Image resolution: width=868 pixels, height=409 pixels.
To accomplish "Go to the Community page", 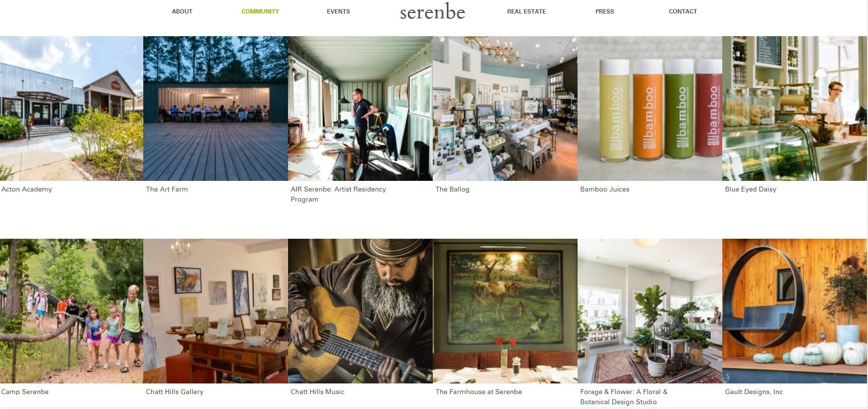I will pos(260,12).
